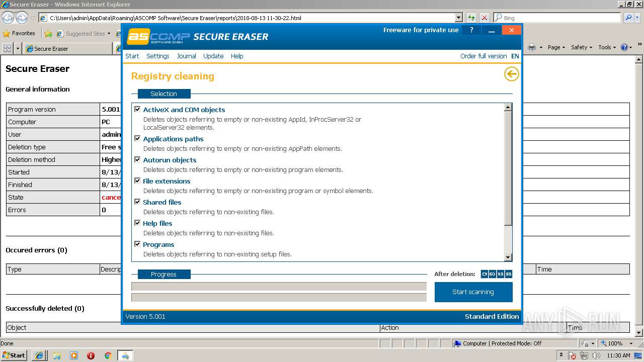Image resolution: width=644 pixels, height=362 pixels.
Task: Open media player taskbar icon
Action: tap(74, 355)
